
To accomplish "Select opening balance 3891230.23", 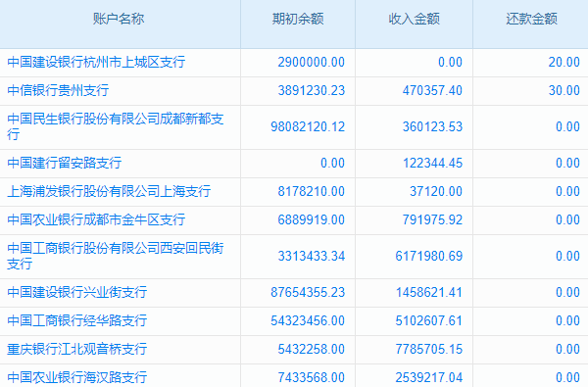I will pos(312,90).
